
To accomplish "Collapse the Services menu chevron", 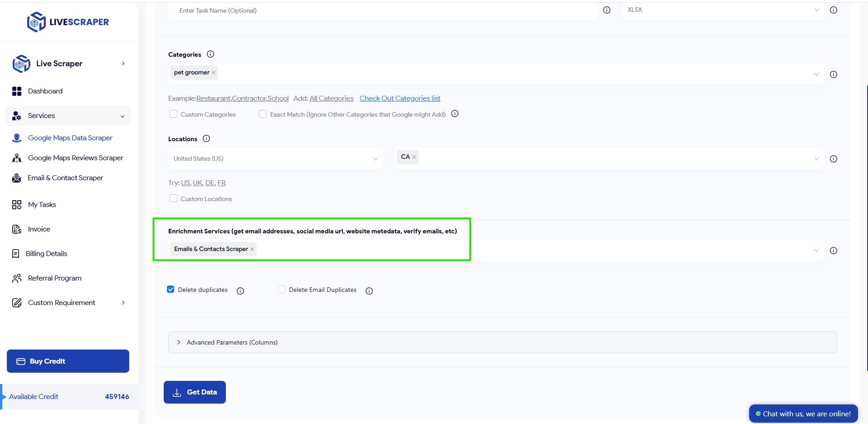I will pos(122,116).
